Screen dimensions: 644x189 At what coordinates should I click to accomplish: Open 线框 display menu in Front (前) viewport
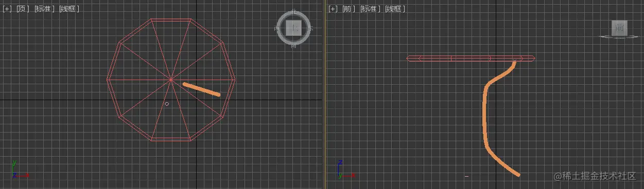(395, 9)
